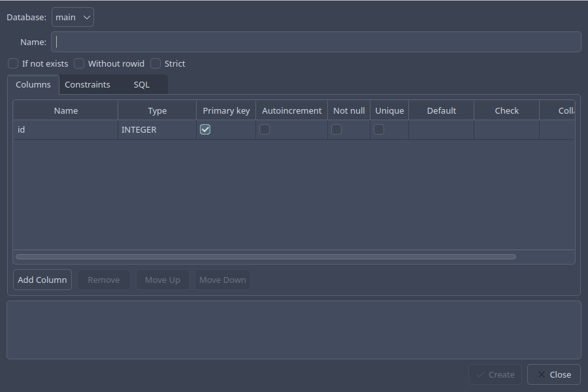Click the Check column header
Image resolution: width=588 pixels, height=392 pixels.
click(506, 110)
